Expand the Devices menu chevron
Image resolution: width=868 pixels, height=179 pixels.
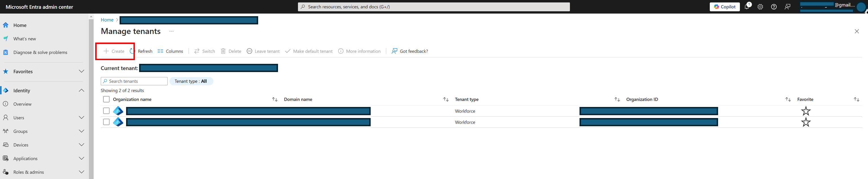coord(82,145)
